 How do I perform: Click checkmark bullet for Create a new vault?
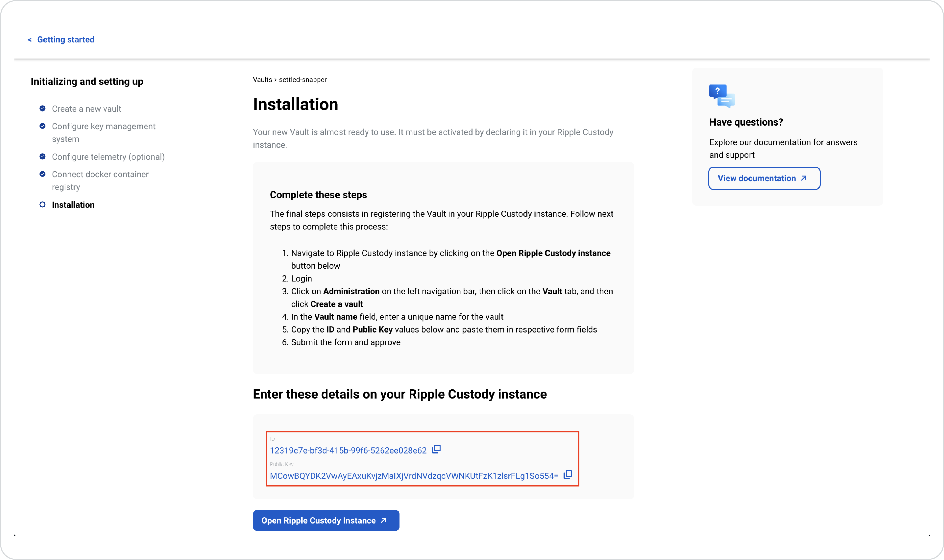point(43,109)
